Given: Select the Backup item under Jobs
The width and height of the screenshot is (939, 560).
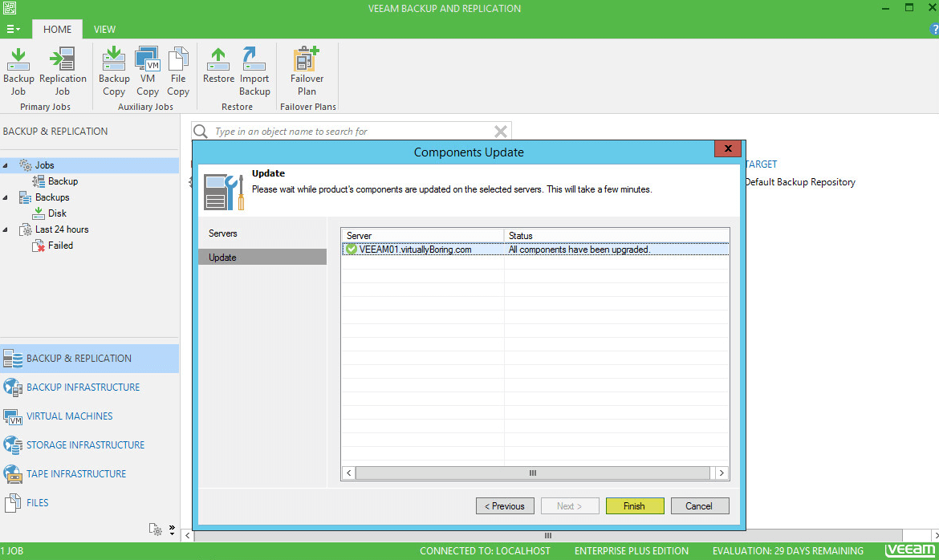Looking at the screenshot, I should [63, 181].
